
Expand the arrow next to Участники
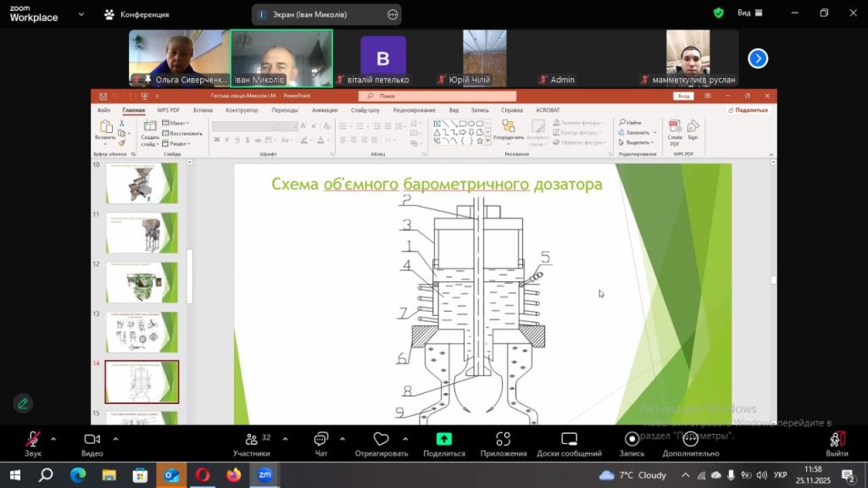[285, 439]
